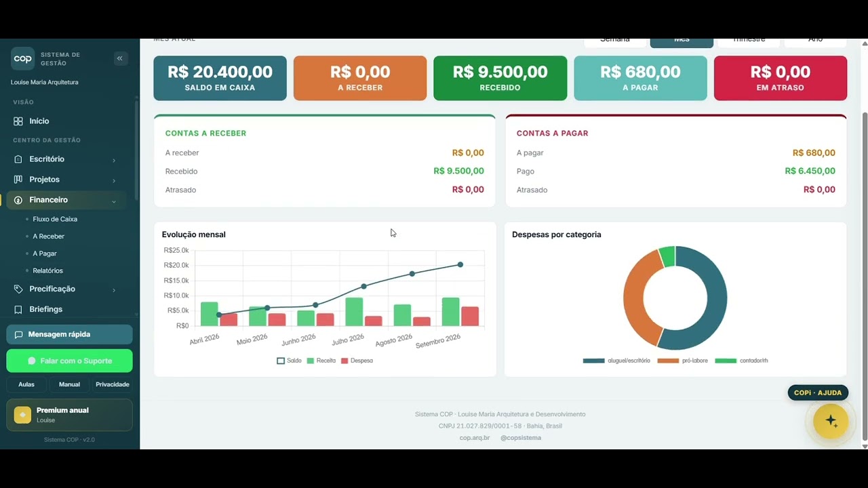Toggle contador/rh in the donut legend
This screenshot has height=488, width=868.
click(x=742, y=361)
